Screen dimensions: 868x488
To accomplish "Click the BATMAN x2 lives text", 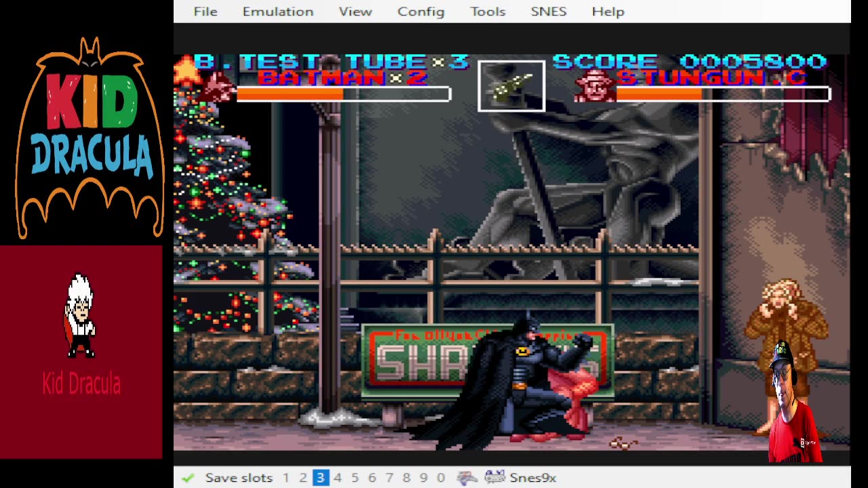I will 342,78.
